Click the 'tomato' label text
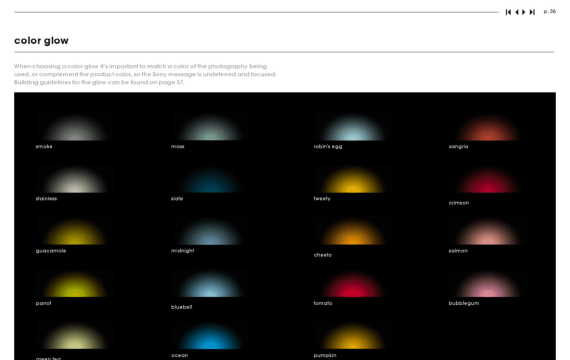 (323, 303)
